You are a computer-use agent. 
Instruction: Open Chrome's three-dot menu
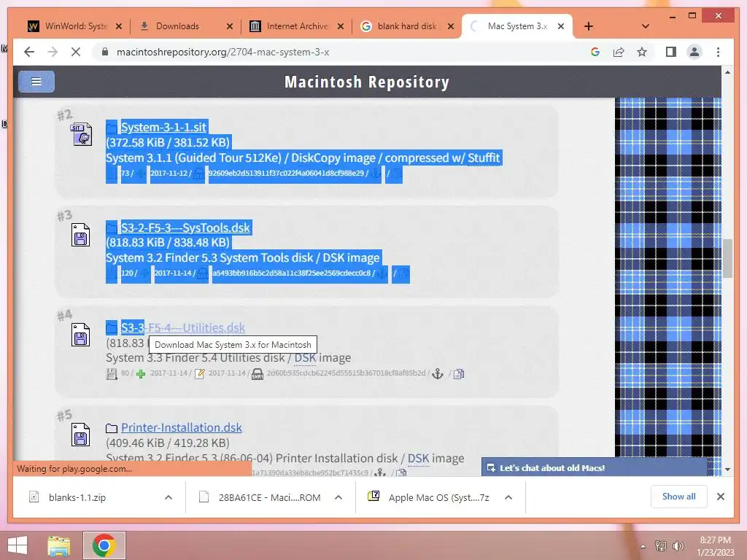tap(718, 52)
